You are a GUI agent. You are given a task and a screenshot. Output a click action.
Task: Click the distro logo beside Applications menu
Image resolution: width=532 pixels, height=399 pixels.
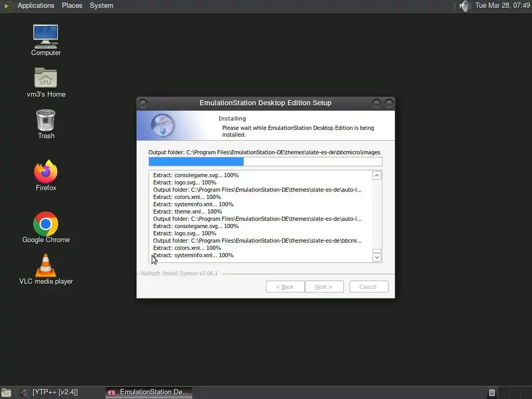9,6
